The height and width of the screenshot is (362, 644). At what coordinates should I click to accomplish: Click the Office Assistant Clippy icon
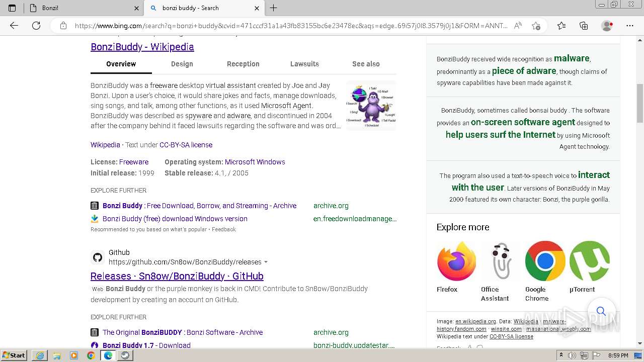click(501, 261)
